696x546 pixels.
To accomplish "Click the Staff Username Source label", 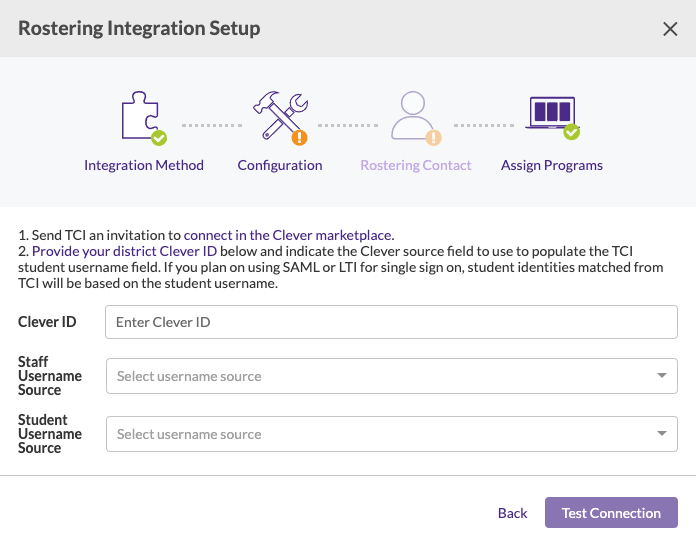I will click(x=50, y=376).
